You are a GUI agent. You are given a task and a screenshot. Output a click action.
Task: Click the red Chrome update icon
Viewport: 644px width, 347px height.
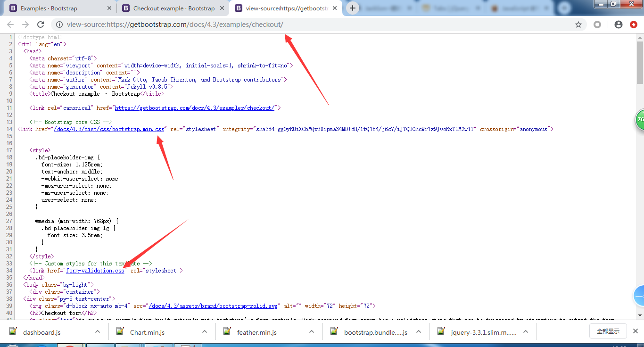pyautogui.click(x=634, y=25)
